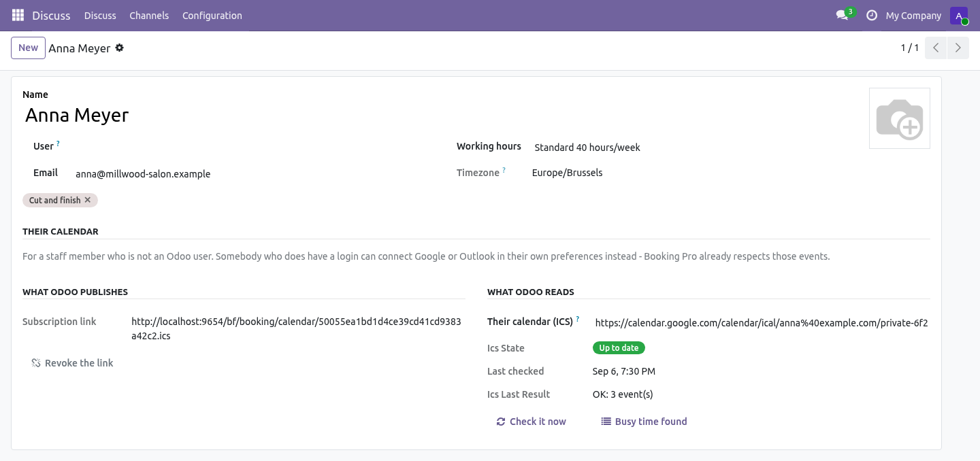Switch company via My Company

(x=913, y=15)
